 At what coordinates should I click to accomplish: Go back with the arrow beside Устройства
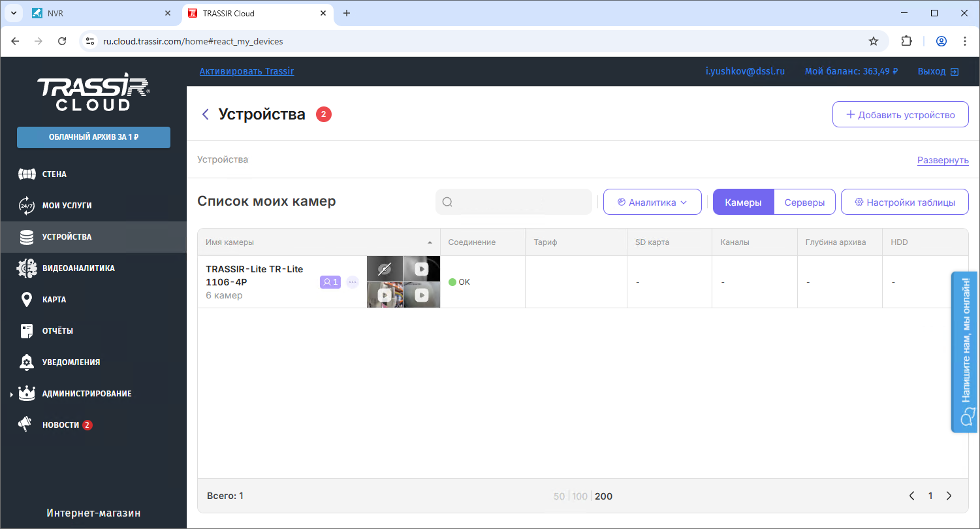(x=205, y=114)
